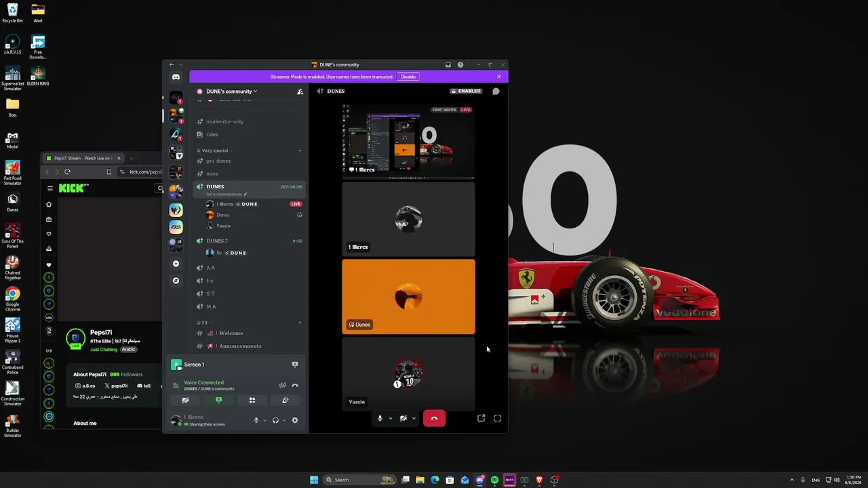
Task: Open the live screen share thumbnail
Action: (x=408, y=141)
